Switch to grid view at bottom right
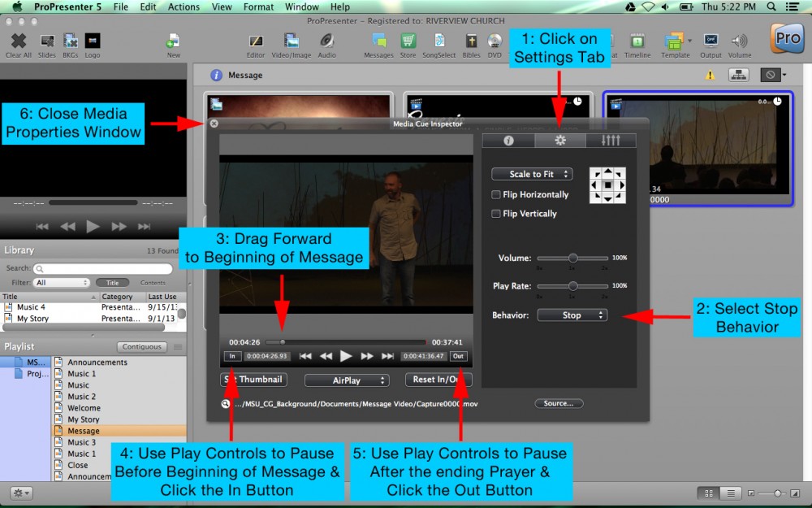The height and width of the screenshot is (508, 812). [709, 493]
